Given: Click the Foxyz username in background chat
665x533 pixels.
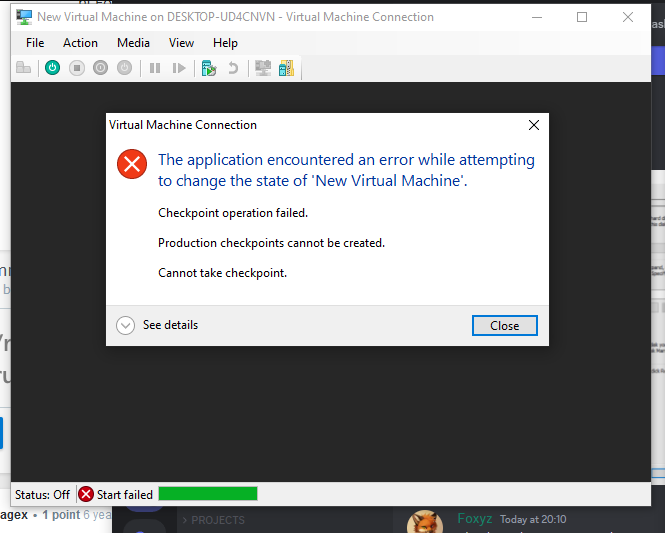Looking at the screenshot, I should click(x=475, y=519).
